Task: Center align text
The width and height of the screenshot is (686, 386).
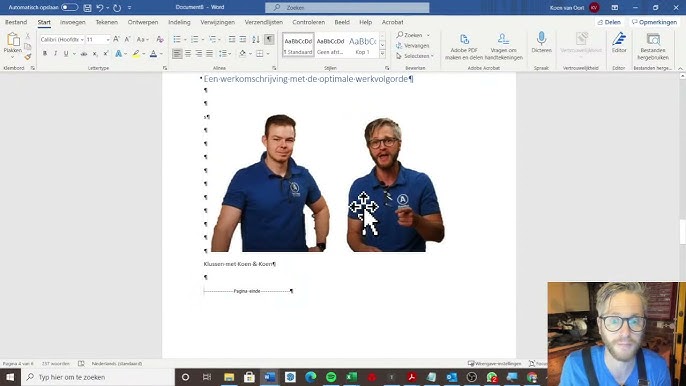Action: point(188,53)
